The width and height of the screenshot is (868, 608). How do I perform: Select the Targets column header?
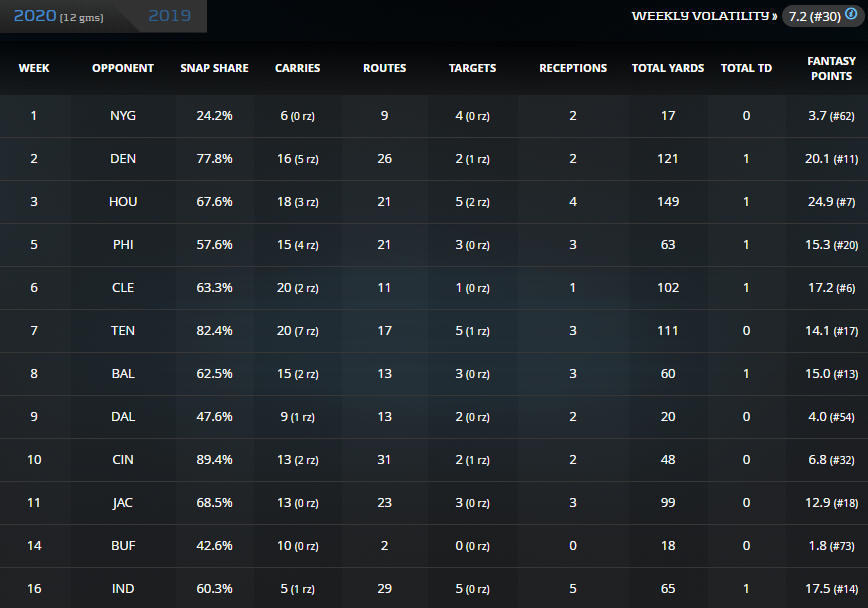click(x=472, y=68)
